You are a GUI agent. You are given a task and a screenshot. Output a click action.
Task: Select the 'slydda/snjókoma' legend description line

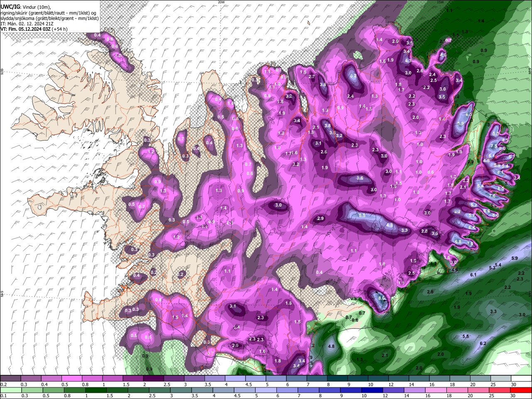coord(49,18)
